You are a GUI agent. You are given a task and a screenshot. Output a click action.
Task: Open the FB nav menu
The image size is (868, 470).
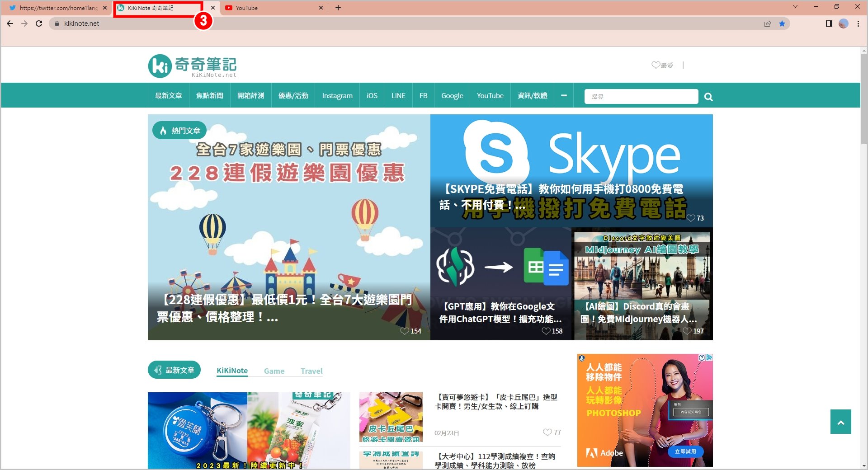[x=423, y=95]
